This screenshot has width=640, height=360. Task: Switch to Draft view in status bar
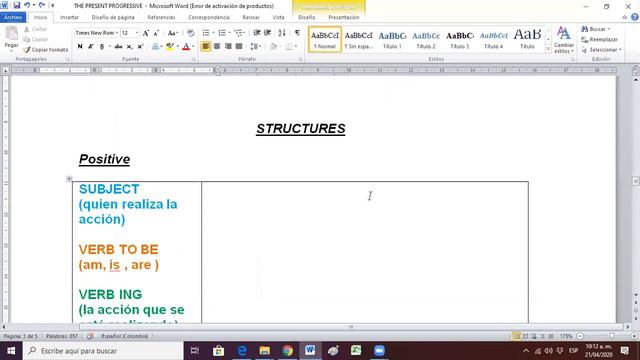tap(551, 336)
